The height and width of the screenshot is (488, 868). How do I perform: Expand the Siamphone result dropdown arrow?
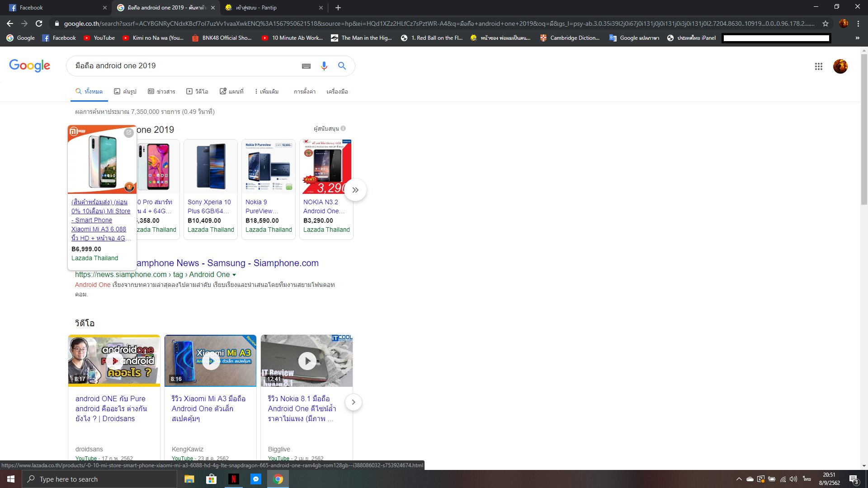pos(234,275)
